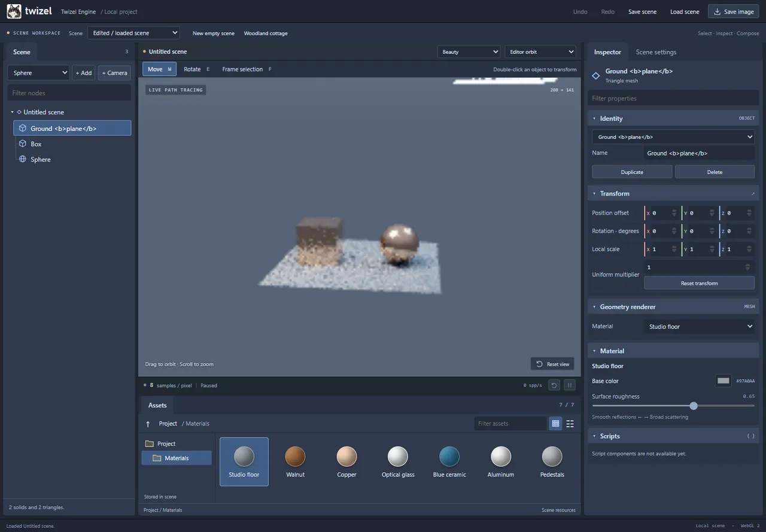Click the Reset transform button

coord(700,283)
